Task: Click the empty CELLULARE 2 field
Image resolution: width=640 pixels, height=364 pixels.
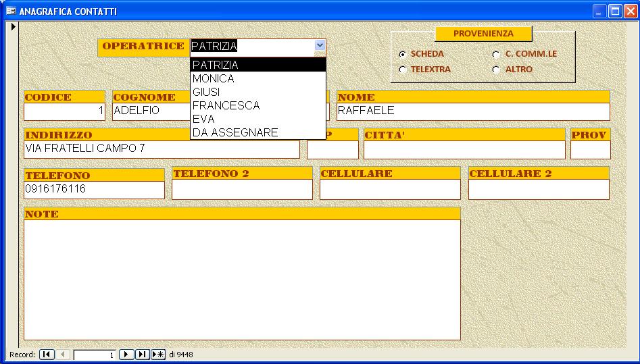Action: point(539,189)
